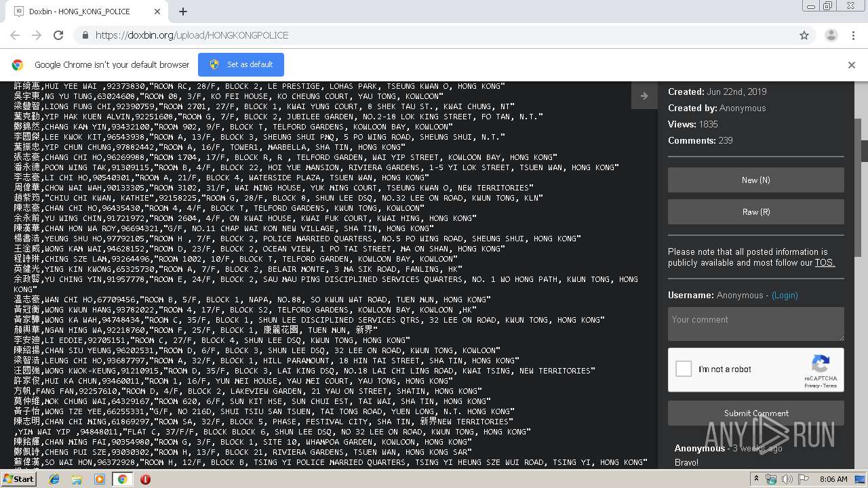Select the Doxbin - HONG_KONG_POLICE tab
868x488 pixels.
pyautogui.click(x=87, y=12)
